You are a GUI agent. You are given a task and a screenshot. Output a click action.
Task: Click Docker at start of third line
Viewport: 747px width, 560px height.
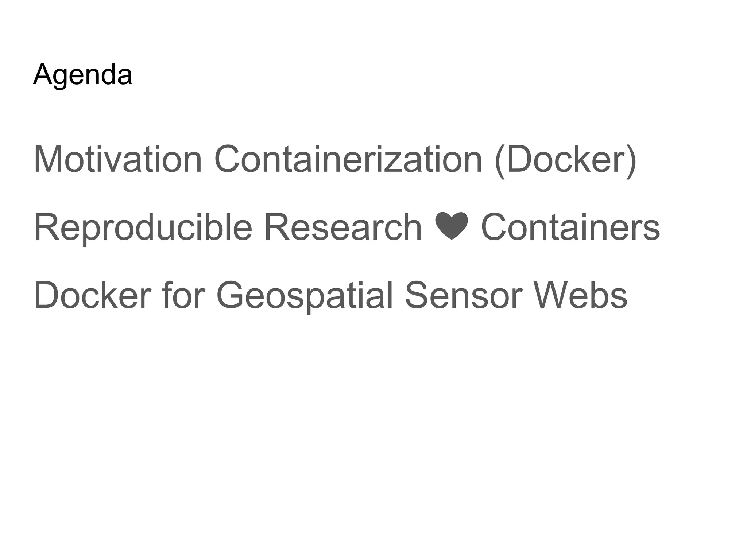pos(92,295)
